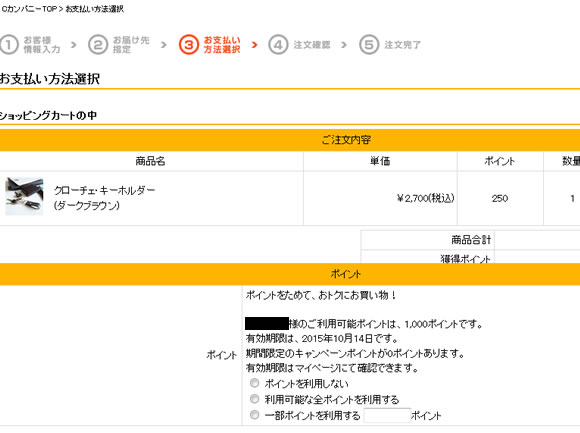Screen dimensions: 580x433
Task: Click step 3 circle icon お支払い方法選択
Action: [189, 45]
